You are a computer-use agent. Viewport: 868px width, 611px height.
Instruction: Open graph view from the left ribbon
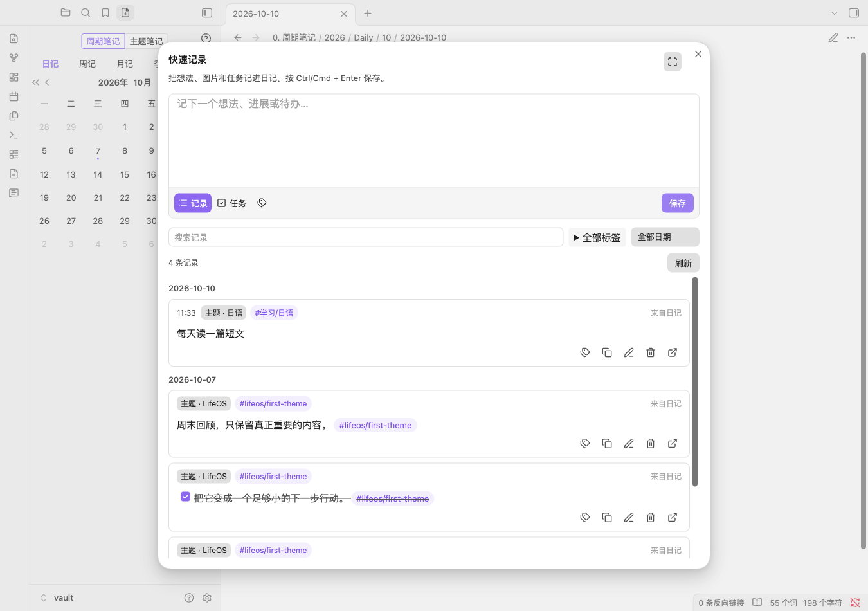coord(14,58)
